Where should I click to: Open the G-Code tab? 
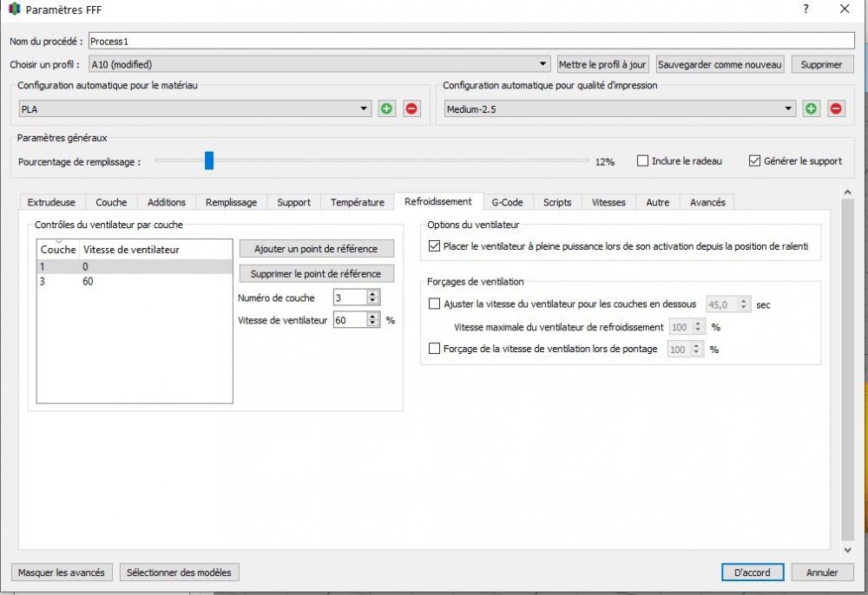(x=507, y=202)
